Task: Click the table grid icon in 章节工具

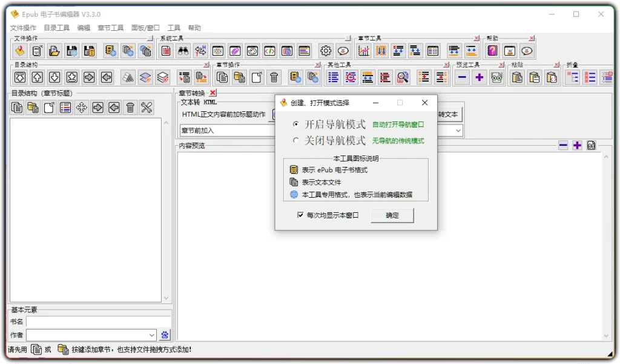Action: pos(433,51)
